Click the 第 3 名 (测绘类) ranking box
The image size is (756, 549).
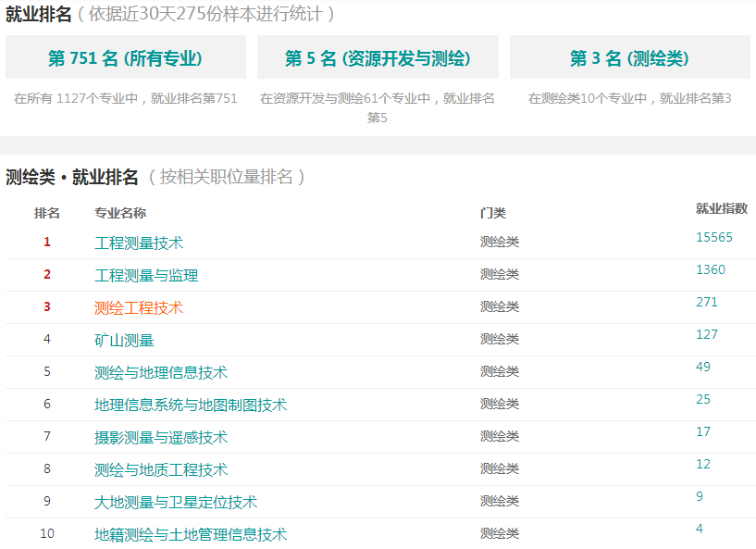point(629,56)
